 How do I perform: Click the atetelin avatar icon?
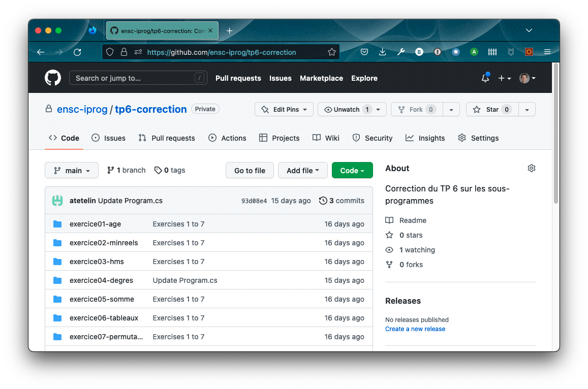(x=57, y=201)
